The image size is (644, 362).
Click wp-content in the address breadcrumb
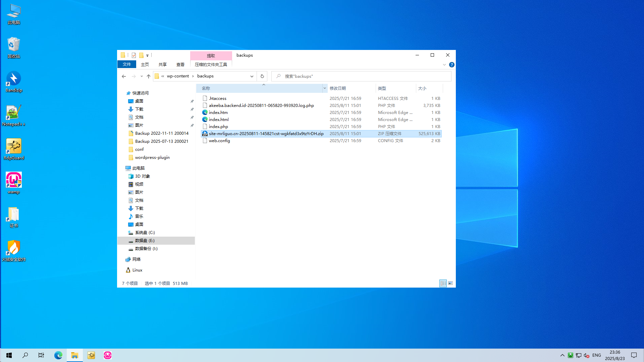(178, 76)
